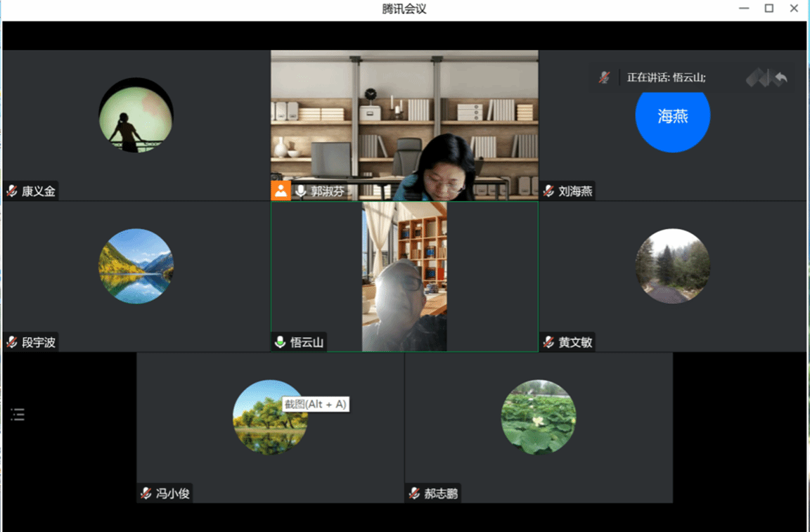Click the muted mic icon for 黄文敏
The height and width of the screenshot is (532, 810).
(548, 342)
